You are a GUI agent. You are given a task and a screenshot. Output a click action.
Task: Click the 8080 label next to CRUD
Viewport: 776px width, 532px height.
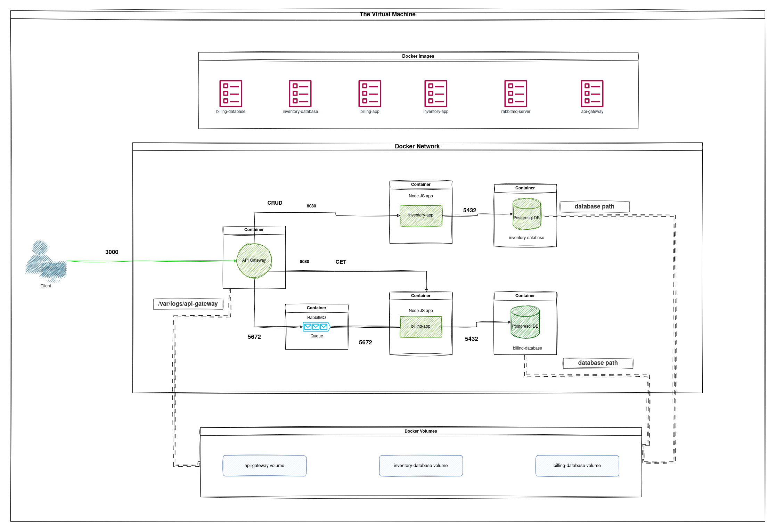(x=311, y=206)
